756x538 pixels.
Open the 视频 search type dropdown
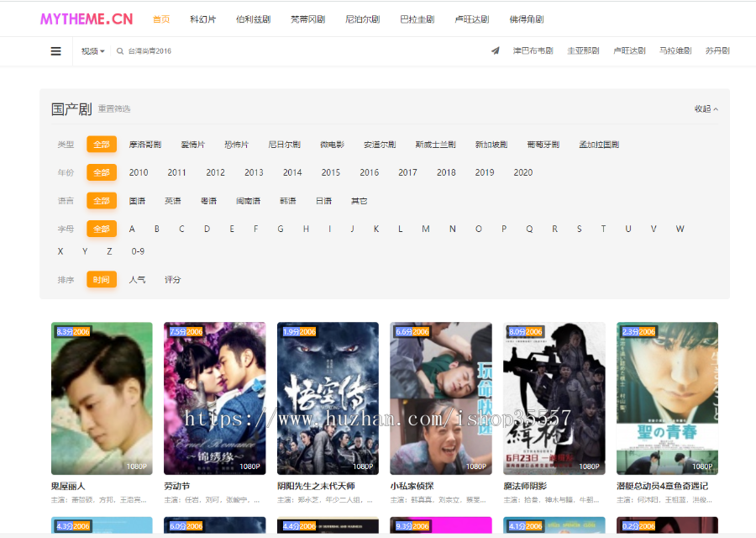click(x=92, y=51)
